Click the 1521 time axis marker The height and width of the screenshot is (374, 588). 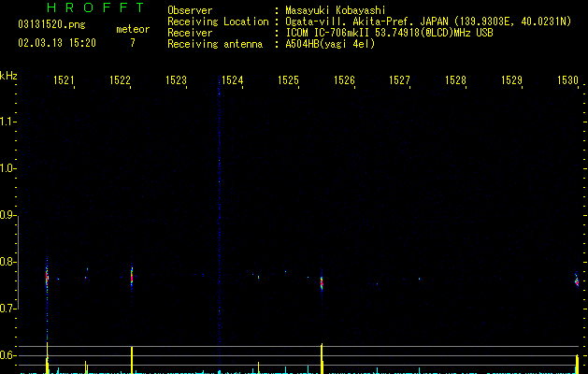[64, 80]
